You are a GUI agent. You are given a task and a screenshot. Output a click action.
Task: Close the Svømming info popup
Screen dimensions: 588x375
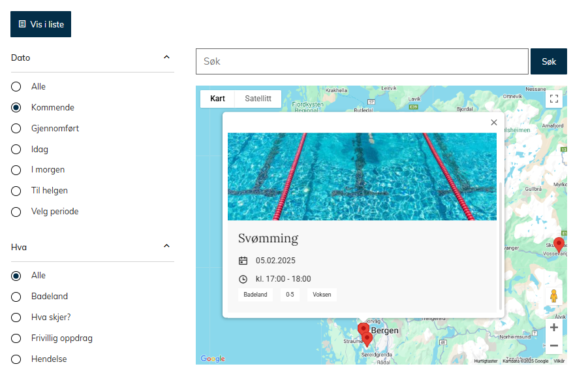[x=494, y=122]
